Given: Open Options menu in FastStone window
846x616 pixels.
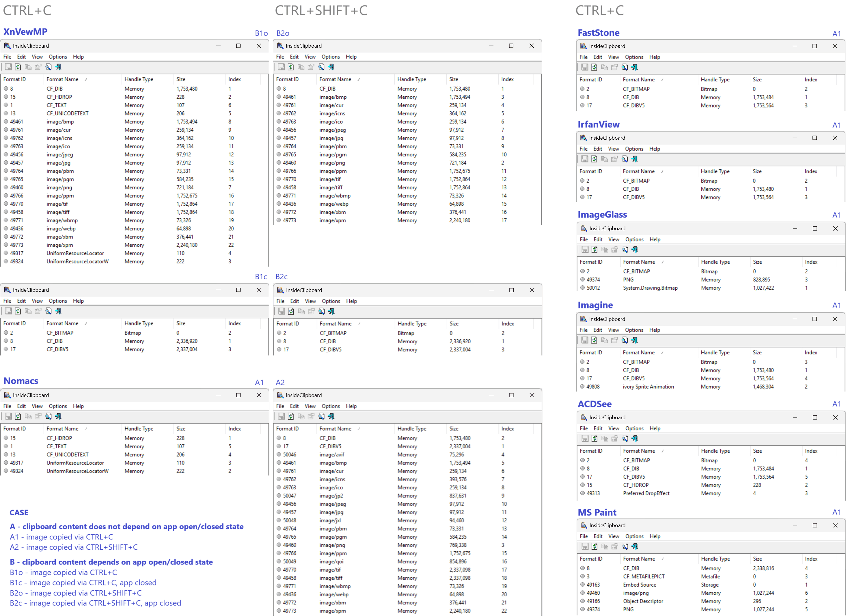Looking at the screenshot, I should [x=634, y=57].
